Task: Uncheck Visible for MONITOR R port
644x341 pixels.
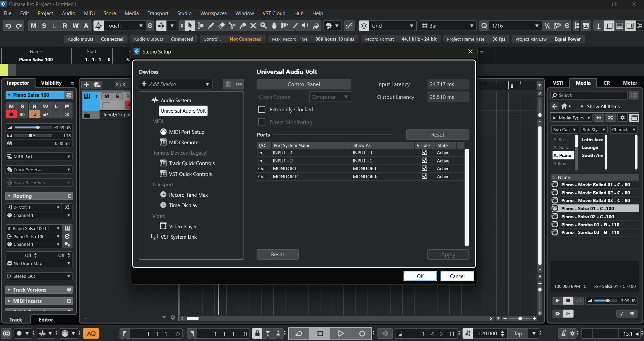Action: point(424,177)
